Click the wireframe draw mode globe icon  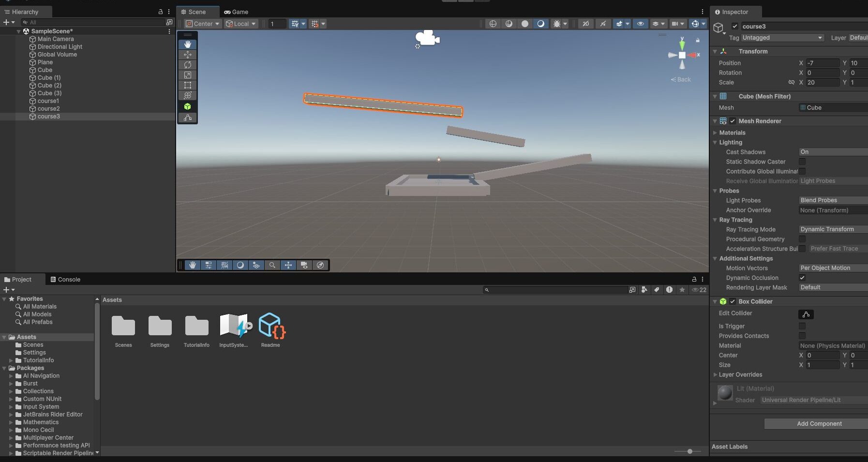(493, 24)
